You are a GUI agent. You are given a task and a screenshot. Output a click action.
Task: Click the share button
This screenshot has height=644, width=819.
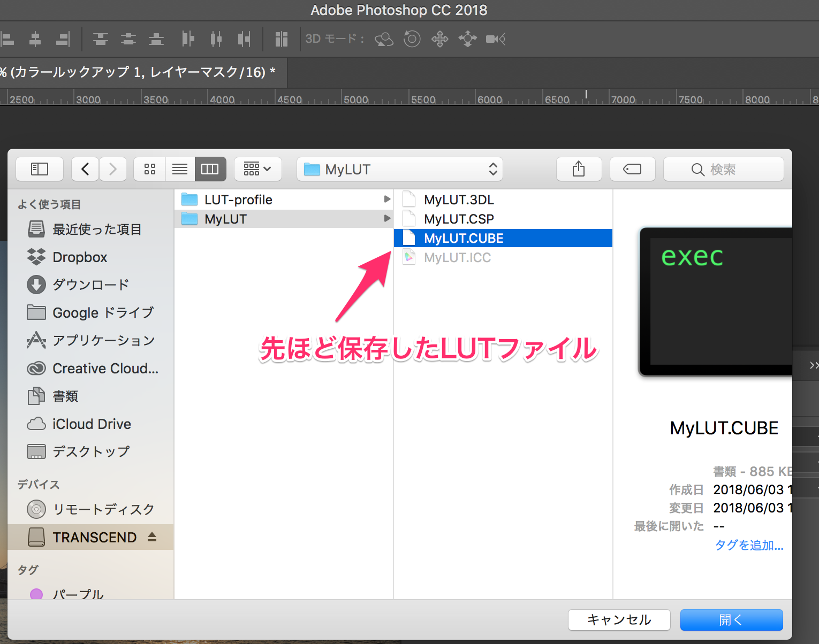click(x=579, y=170)
